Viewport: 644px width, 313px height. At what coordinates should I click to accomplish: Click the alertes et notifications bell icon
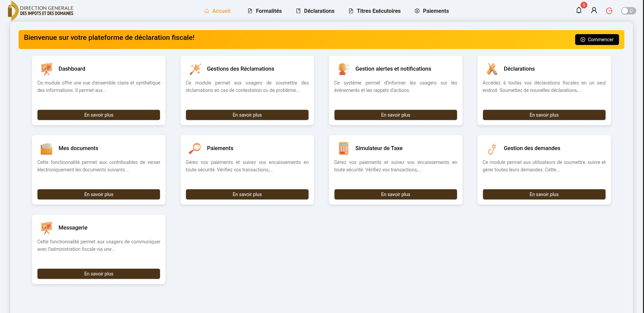[344, 69]
